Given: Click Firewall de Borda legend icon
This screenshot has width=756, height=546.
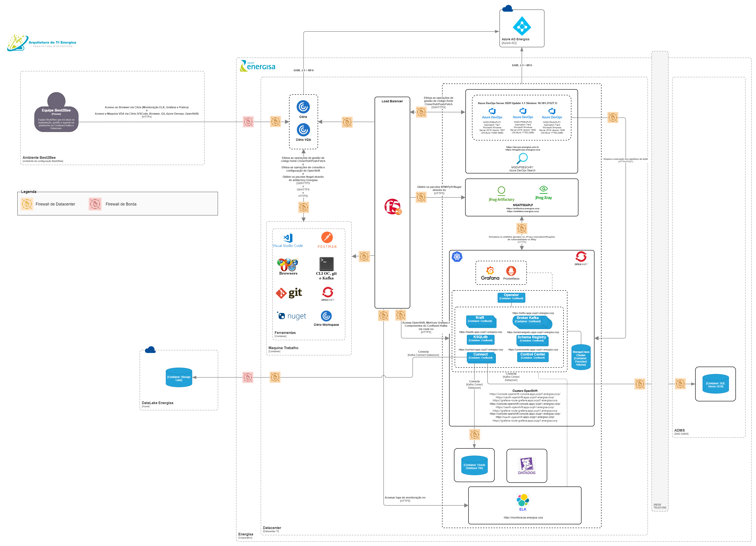Looking at the screenshot, I should (95, 204).
